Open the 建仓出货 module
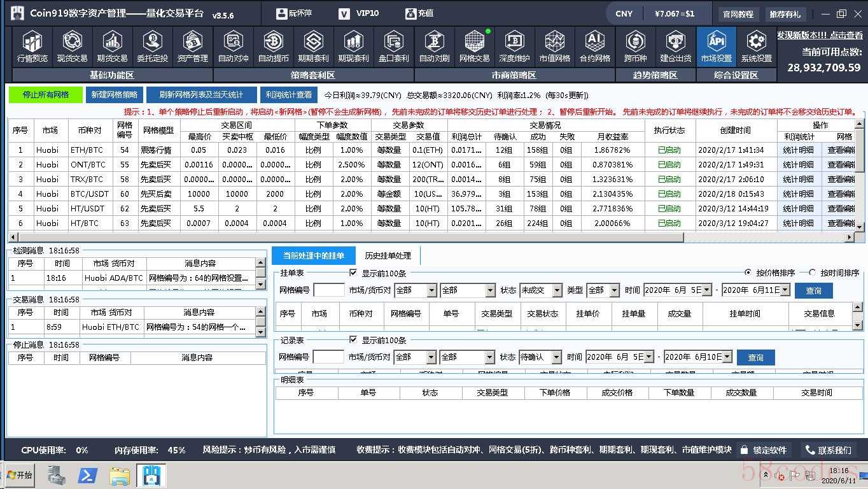 tap(675, 46)
